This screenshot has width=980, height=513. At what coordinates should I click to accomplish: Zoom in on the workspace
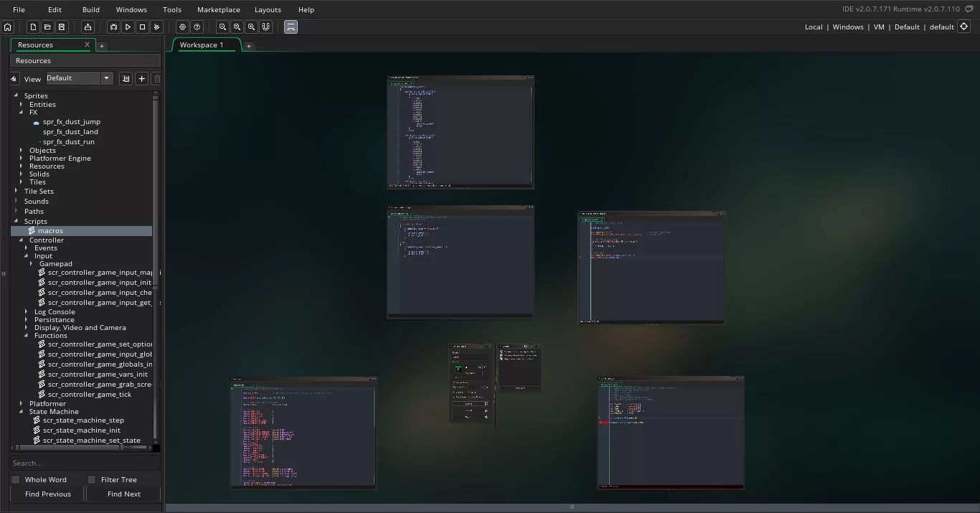coord(251,27)
